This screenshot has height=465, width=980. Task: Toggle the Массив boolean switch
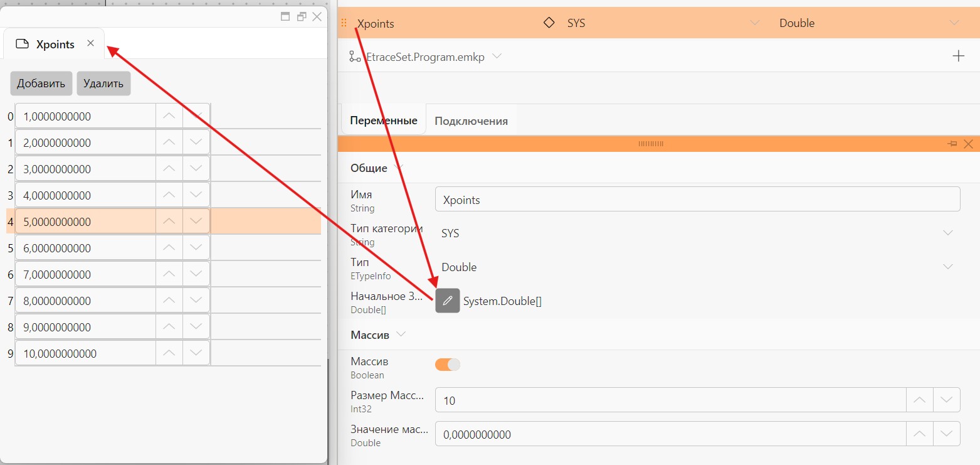click(448, 365)
